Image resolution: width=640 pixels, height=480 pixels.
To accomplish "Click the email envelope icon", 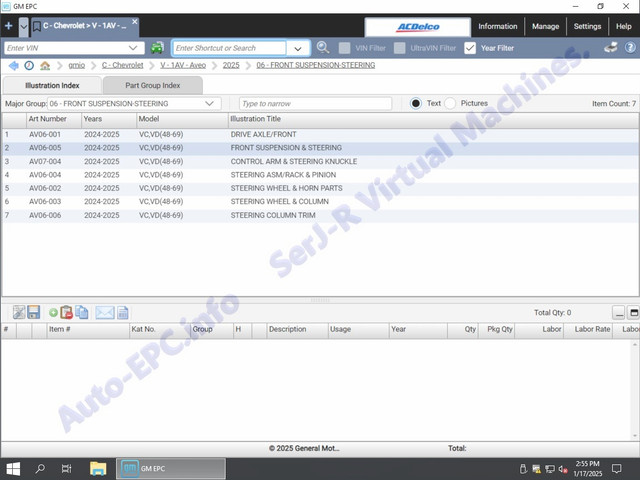I will 105,313.
